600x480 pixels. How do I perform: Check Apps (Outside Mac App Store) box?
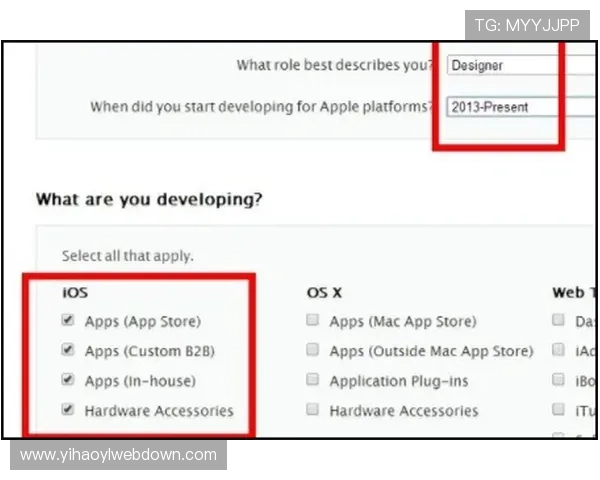coord(313,351)
